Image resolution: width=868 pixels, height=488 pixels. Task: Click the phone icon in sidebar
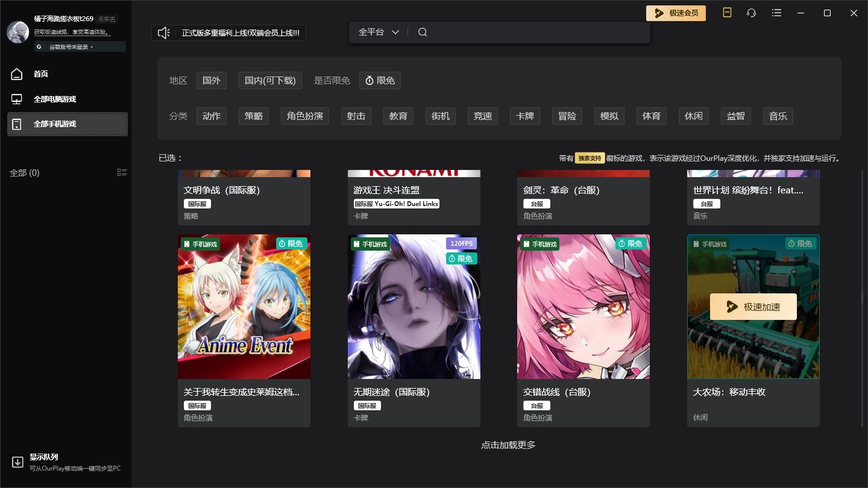point(17,124)
